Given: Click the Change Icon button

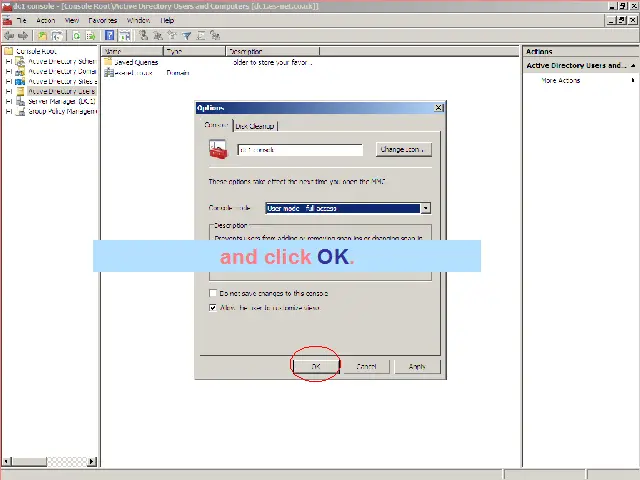Looking at the screenshot, I should click(x=403, y=149).
